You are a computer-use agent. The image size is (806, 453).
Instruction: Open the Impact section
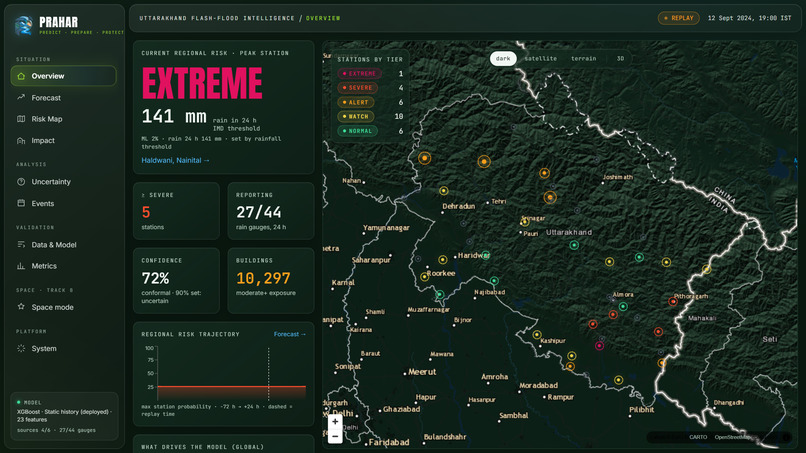click(63, 140)
